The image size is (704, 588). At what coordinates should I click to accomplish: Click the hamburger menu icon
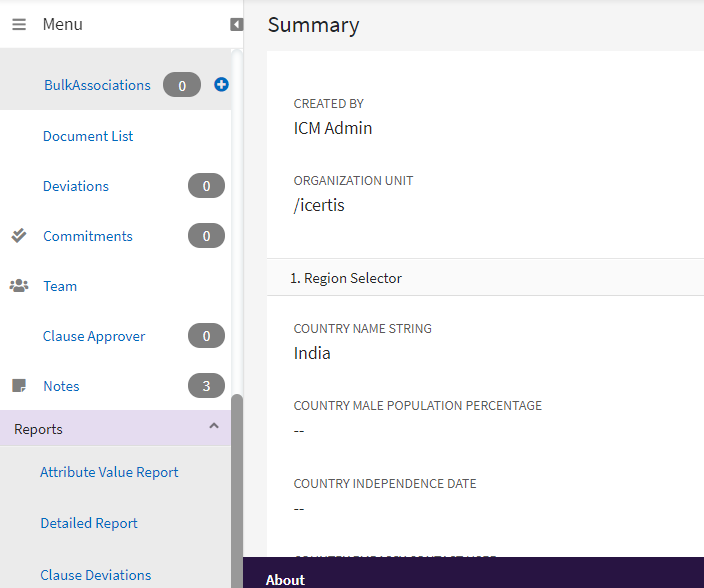tap(19, 24)
